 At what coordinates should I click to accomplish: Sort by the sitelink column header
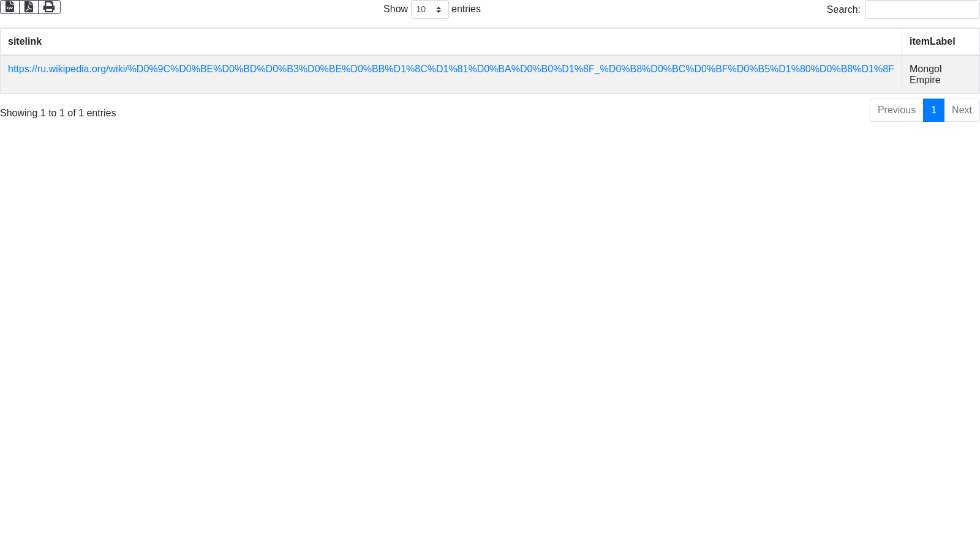point(24,42)
